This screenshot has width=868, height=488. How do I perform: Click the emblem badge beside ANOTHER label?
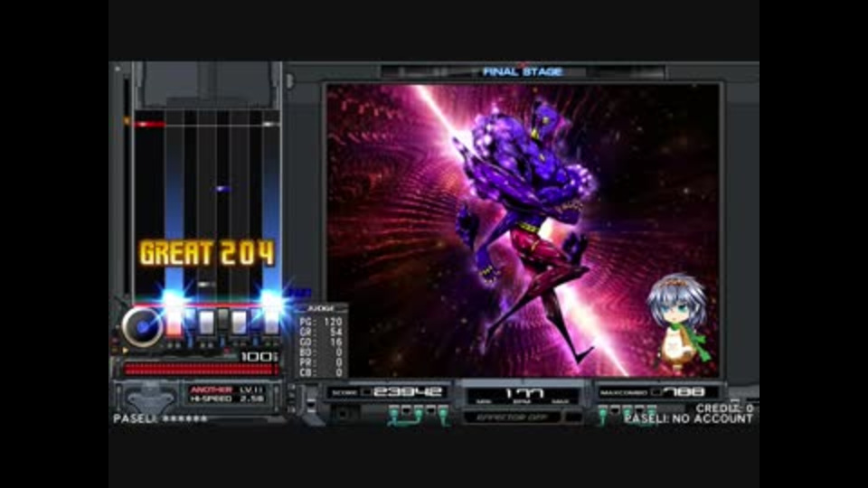[149, 398]
